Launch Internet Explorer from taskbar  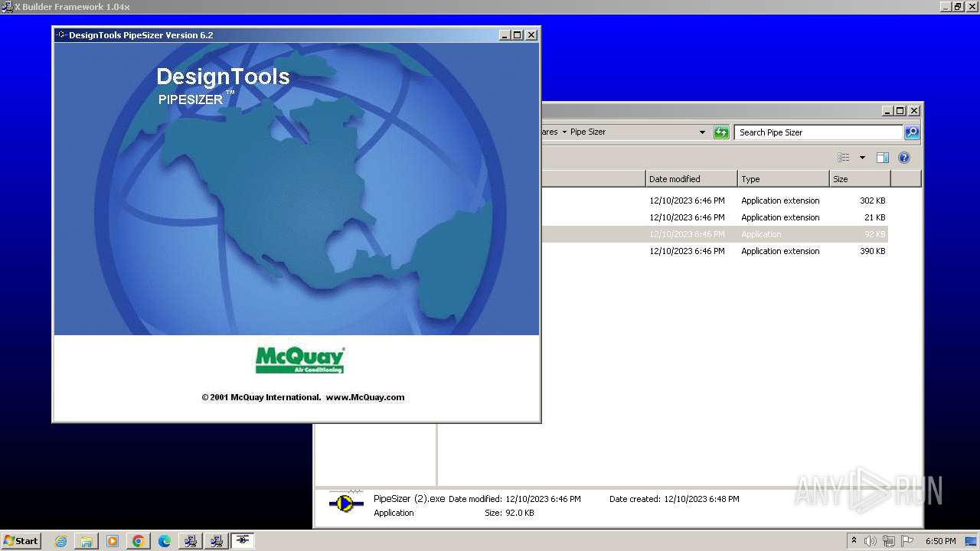click(x=60, y=541)
